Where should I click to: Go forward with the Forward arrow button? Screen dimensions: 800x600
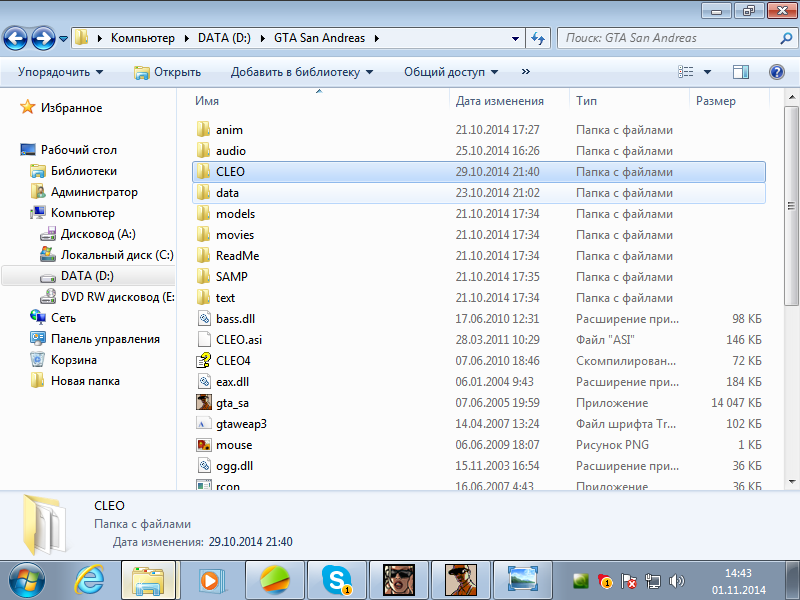click(43, 38)
